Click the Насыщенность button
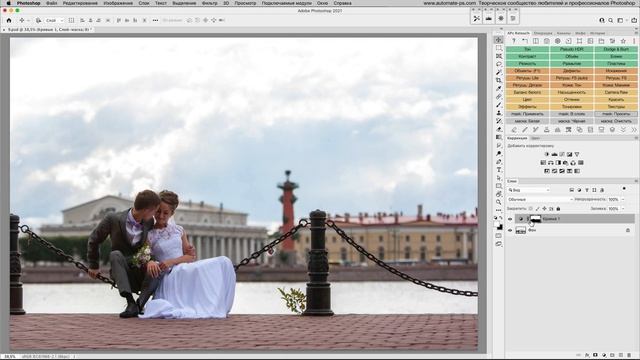The width and height of the screenshot is (640, 360). [572, 92]
